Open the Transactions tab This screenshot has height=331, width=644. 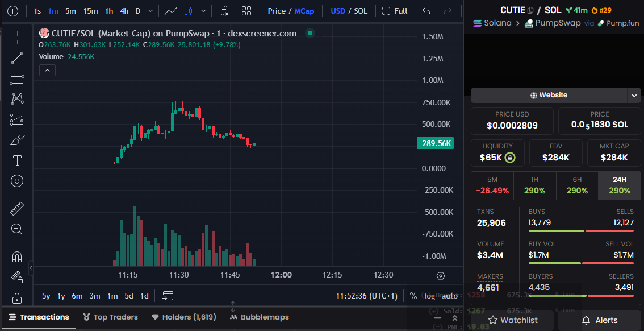[39, 317]
